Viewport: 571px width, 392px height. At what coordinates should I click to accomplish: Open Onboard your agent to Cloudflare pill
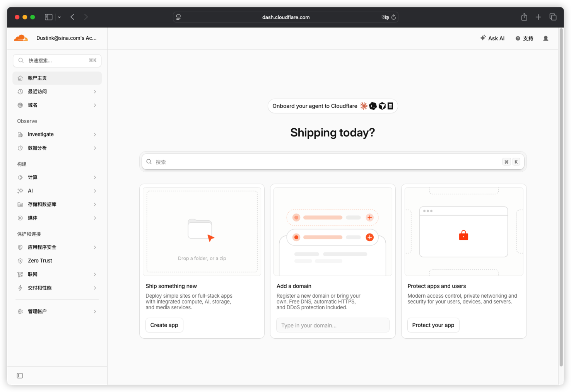tap(333, 106)
